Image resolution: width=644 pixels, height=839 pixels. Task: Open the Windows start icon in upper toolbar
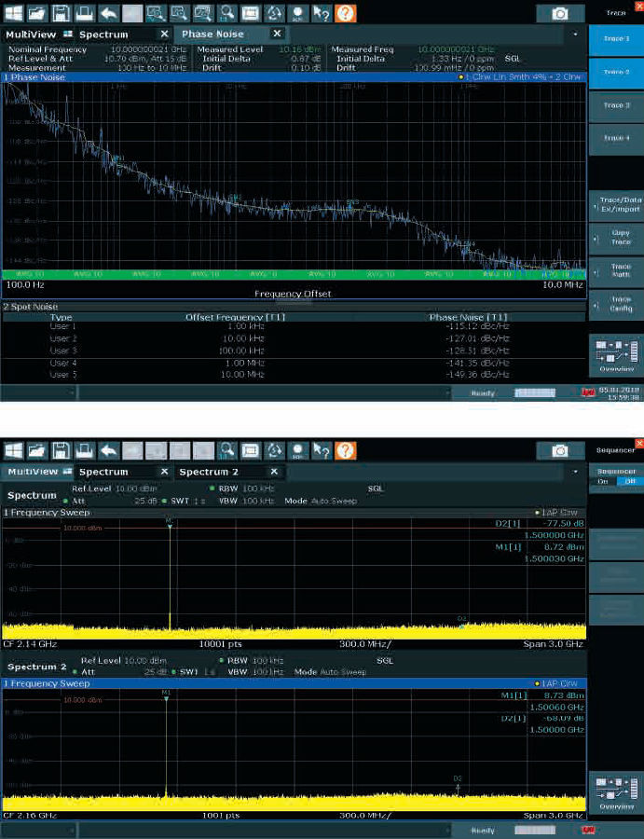(x=13, y=13)
